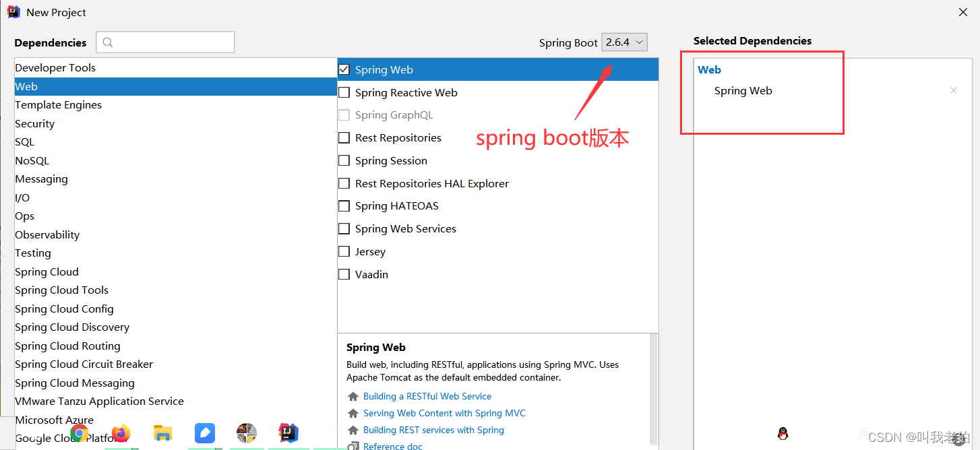Select the Template Engines category
This screenshot has width=980, height=450.
175,105
